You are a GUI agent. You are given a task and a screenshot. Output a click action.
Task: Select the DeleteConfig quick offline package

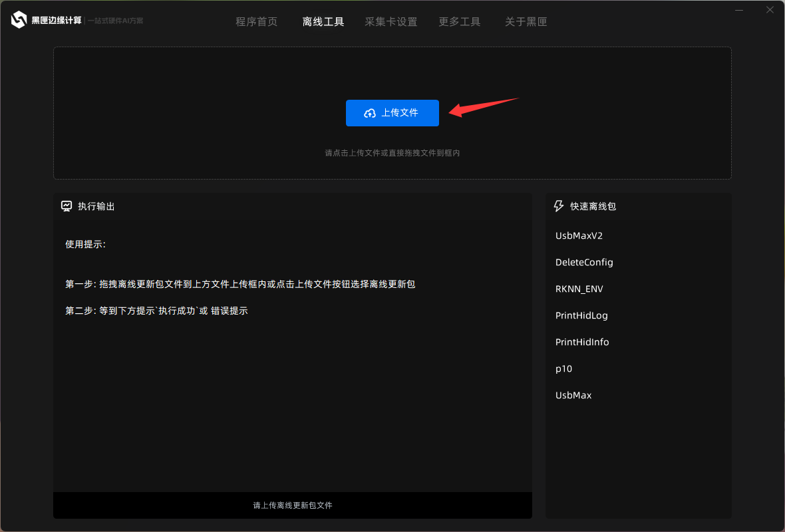(x=584, y=262)
